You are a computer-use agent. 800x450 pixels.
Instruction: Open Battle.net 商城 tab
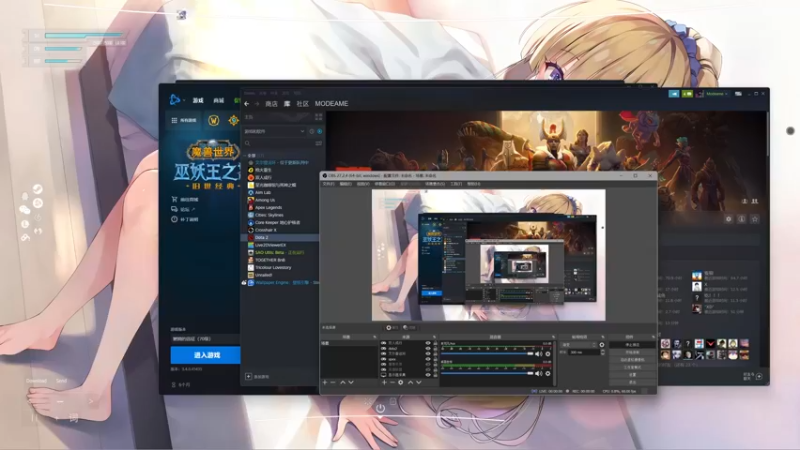[219, 101]
